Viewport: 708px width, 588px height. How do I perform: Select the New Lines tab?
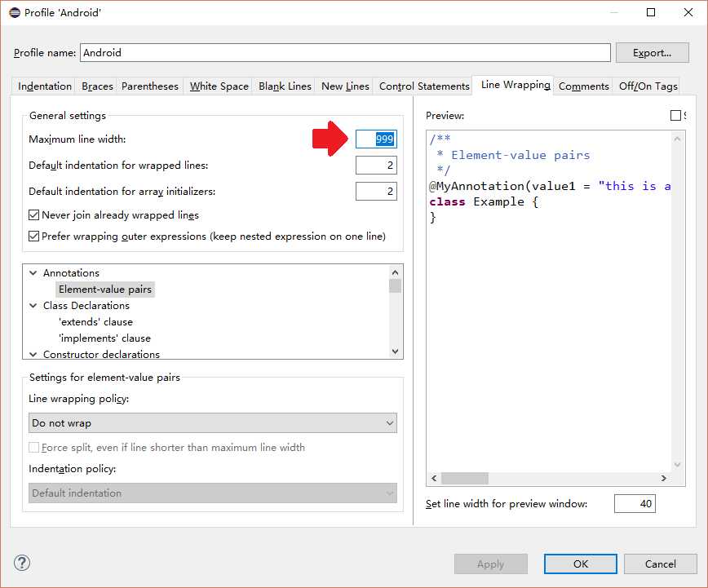pos(345,86)
